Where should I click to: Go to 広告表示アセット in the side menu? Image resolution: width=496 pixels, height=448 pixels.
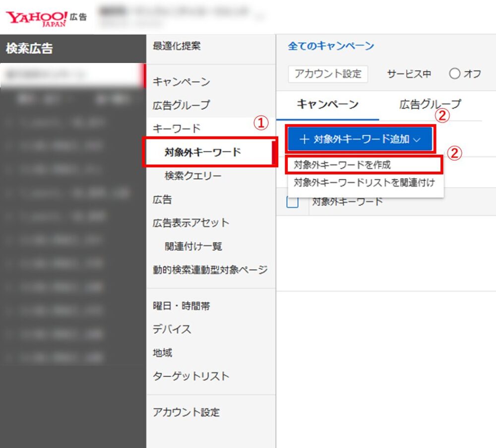pos(191,223)
